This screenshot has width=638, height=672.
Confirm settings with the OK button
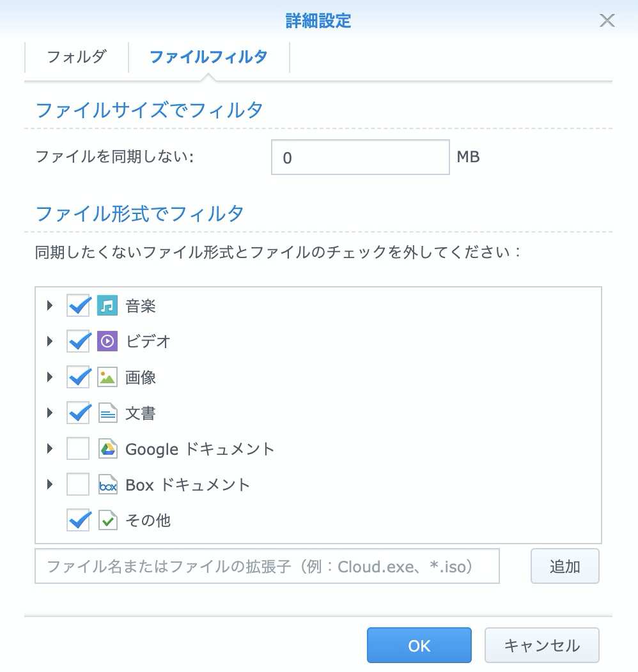[419, 645]
